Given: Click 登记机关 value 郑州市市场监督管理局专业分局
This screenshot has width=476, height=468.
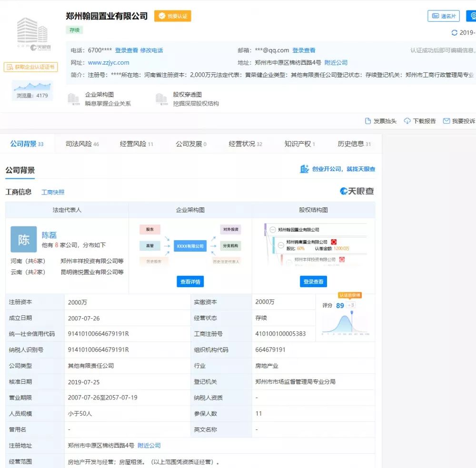Looking at the screenshot, I should (296, 381).
